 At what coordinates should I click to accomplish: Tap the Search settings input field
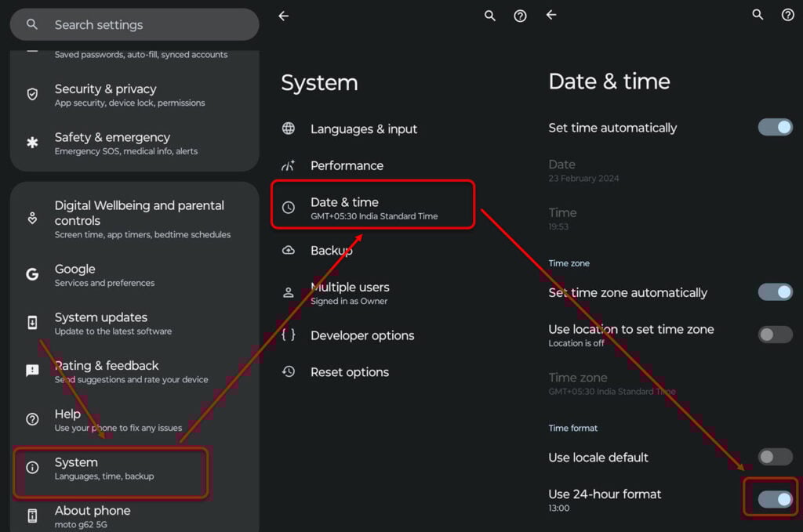point(133,25)
